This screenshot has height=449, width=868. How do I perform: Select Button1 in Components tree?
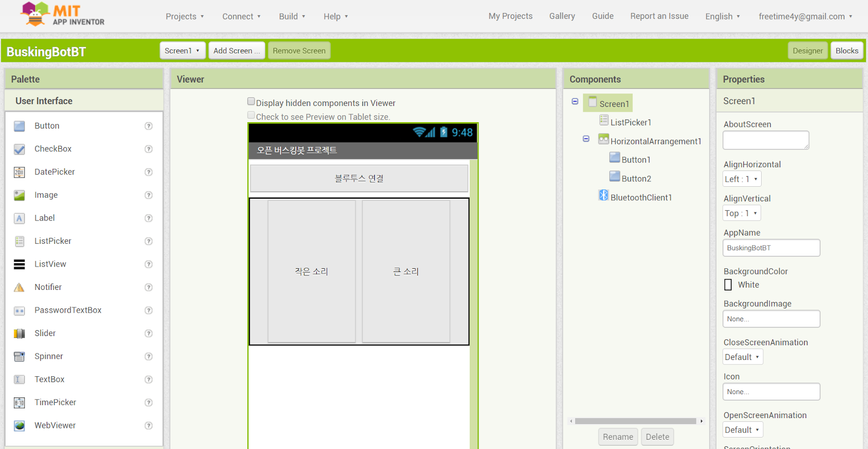click(x=636, y=160)
